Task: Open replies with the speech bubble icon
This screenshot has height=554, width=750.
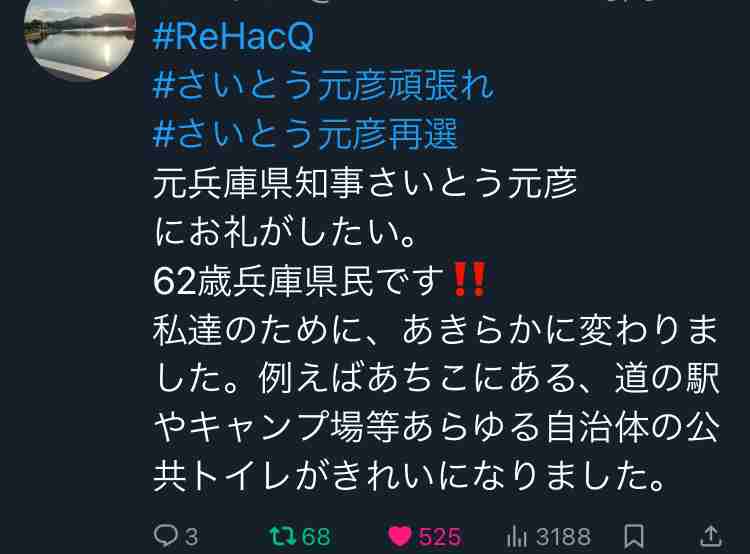Action: coord(165,536)
